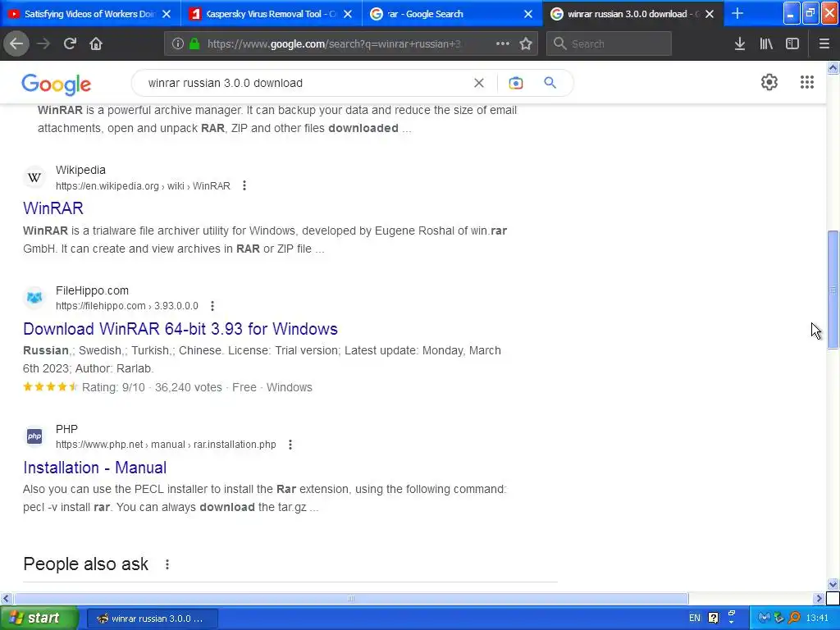Click the Google search magnifier button
The height and width of the screenshot is (630, 840).
coord(550,83)
